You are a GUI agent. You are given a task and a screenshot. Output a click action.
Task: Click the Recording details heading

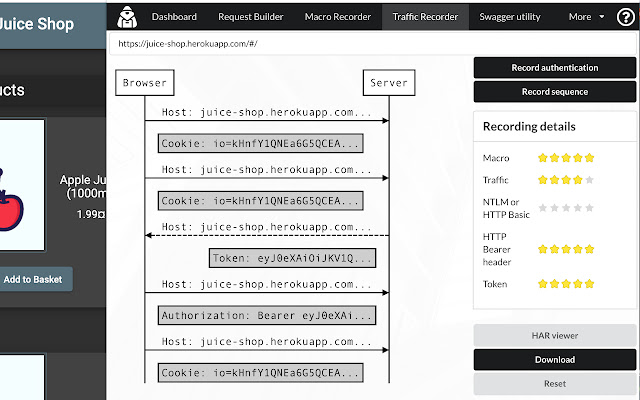pyautogui.click(x=529, y=127)
